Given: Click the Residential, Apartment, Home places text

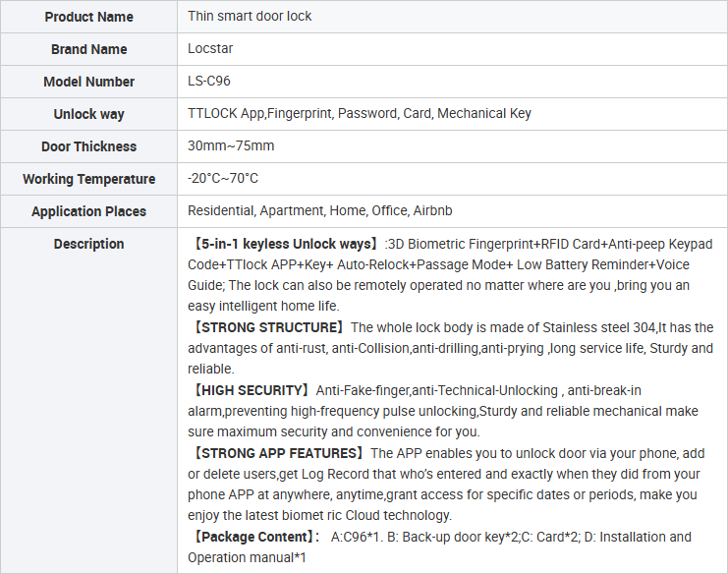Looking at the screenshot, I should 319,211.
